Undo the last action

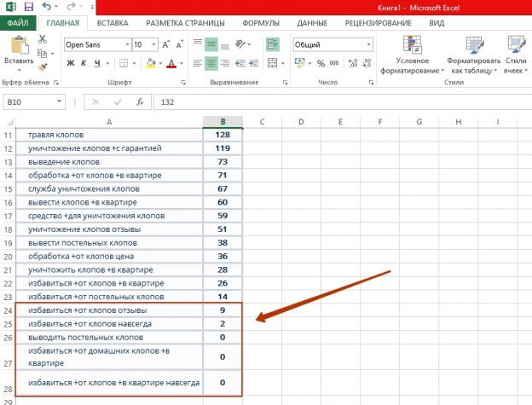46,7
